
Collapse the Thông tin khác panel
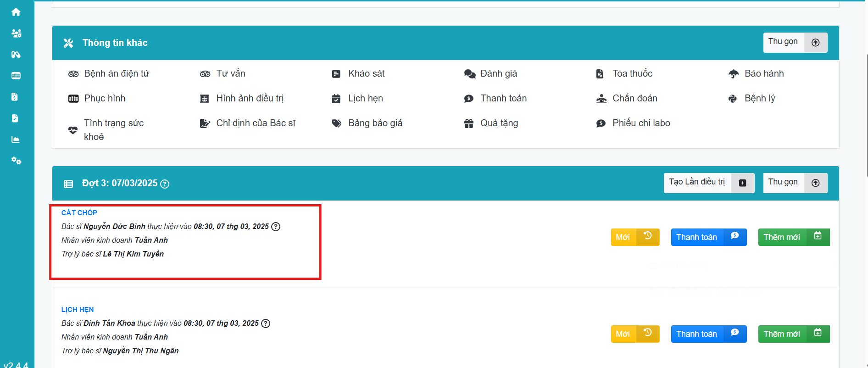pyautogui.click(x=795, y=42)
